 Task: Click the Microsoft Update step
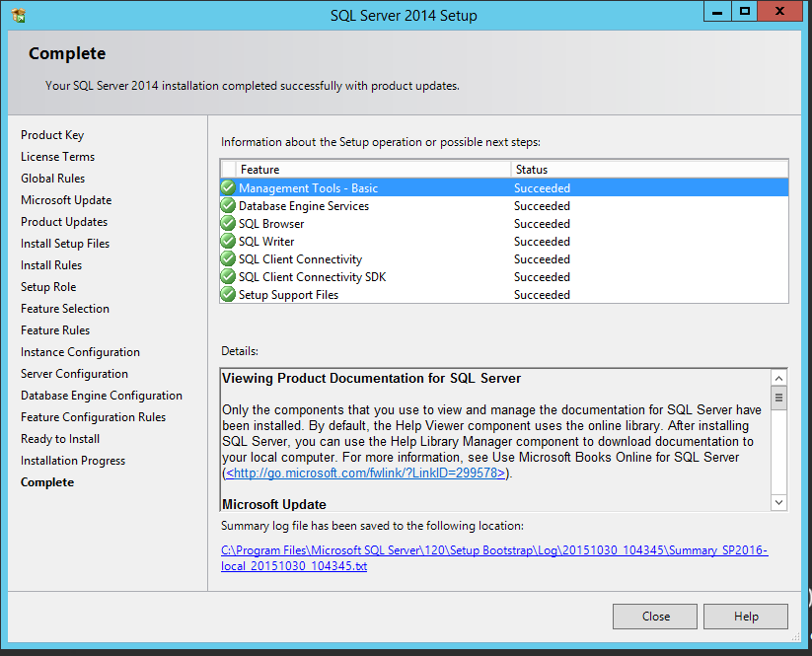pos(66,200)
